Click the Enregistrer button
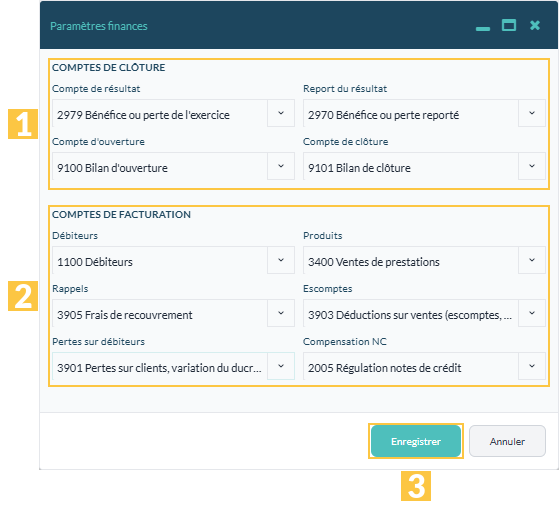 (416, 441)
